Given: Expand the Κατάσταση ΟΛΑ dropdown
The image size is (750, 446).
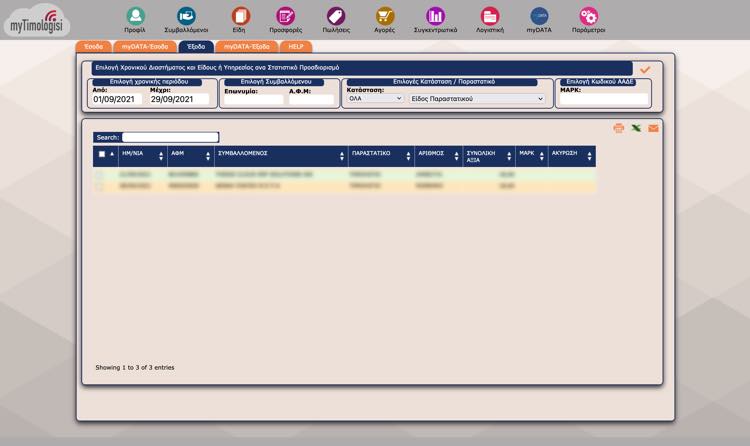Looking at the screenshot, I should pos(375,99).
